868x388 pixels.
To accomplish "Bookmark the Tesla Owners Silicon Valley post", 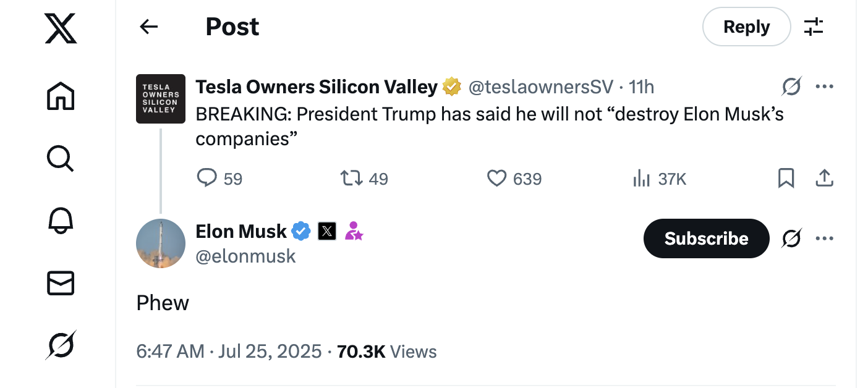I will click(786, 179).
